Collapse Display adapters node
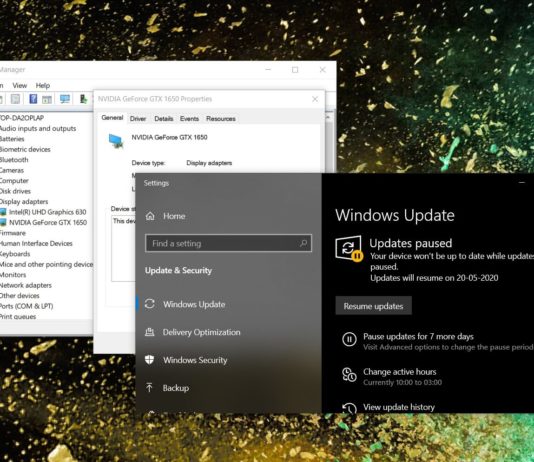 coord(24,202)
